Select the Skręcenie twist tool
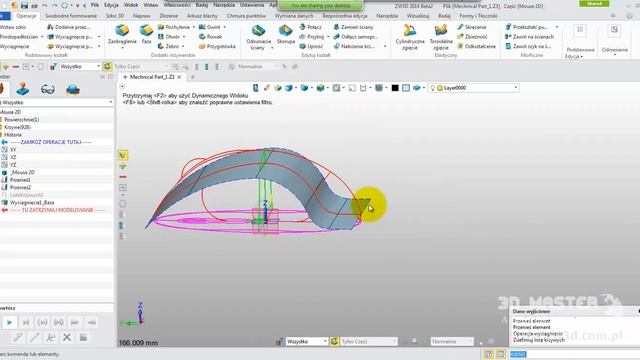 pyautogui.click(x=471, y=27)
